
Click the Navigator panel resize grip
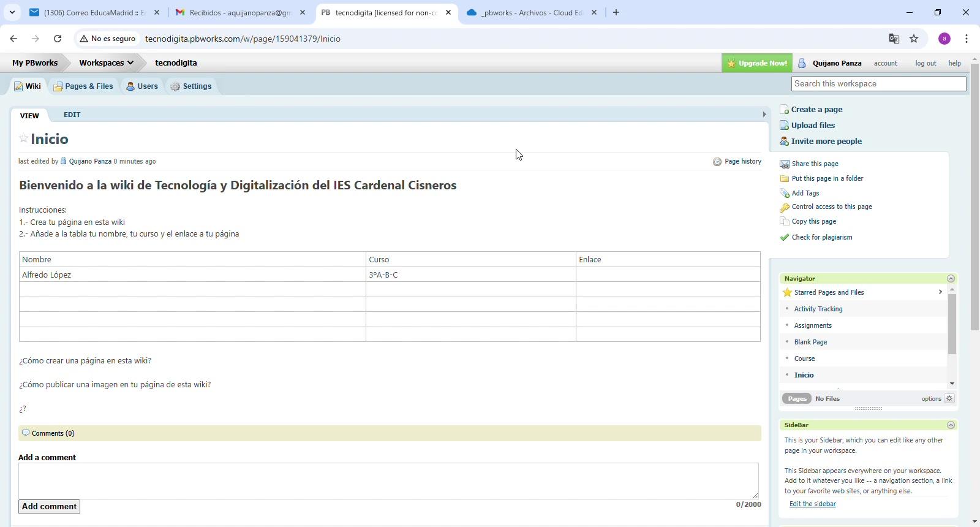coord(869,409)
